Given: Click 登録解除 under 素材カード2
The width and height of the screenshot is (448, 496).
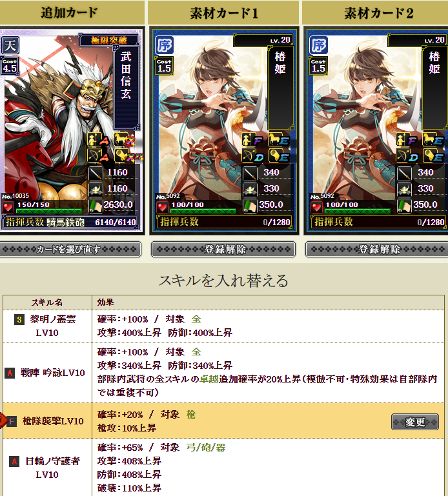Looking at the screenshot, I should pyautogui.click(x=378, y=250).
